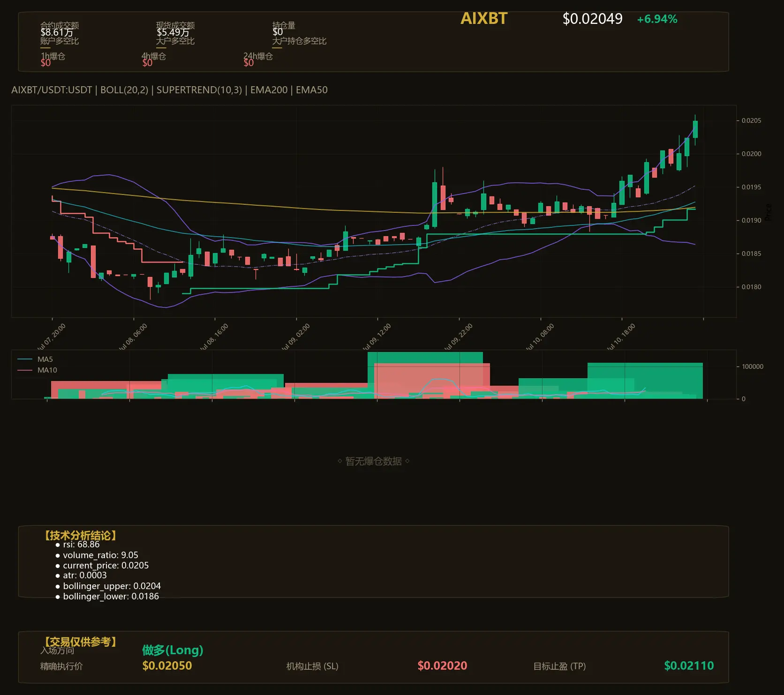This screenshot has height=695, width=784.
Task: Click the Jul 09, 12:00 time label
Action: point(377,336)
